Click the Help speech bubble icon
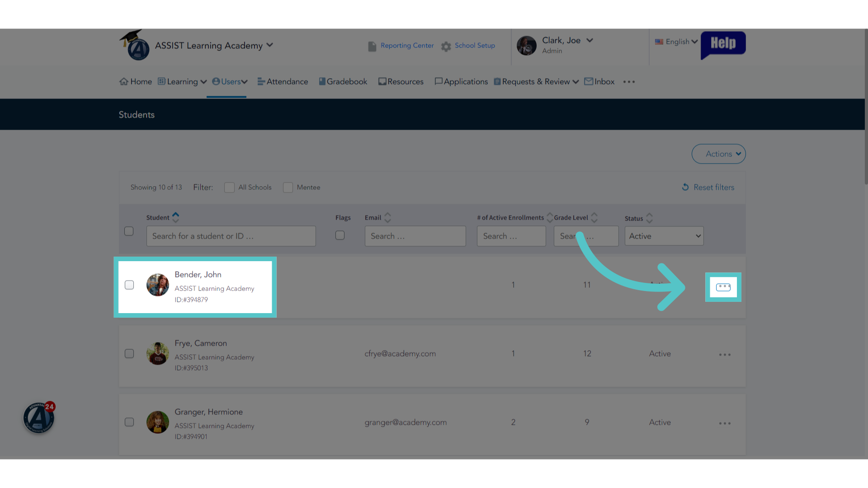 tap(723, 45)
